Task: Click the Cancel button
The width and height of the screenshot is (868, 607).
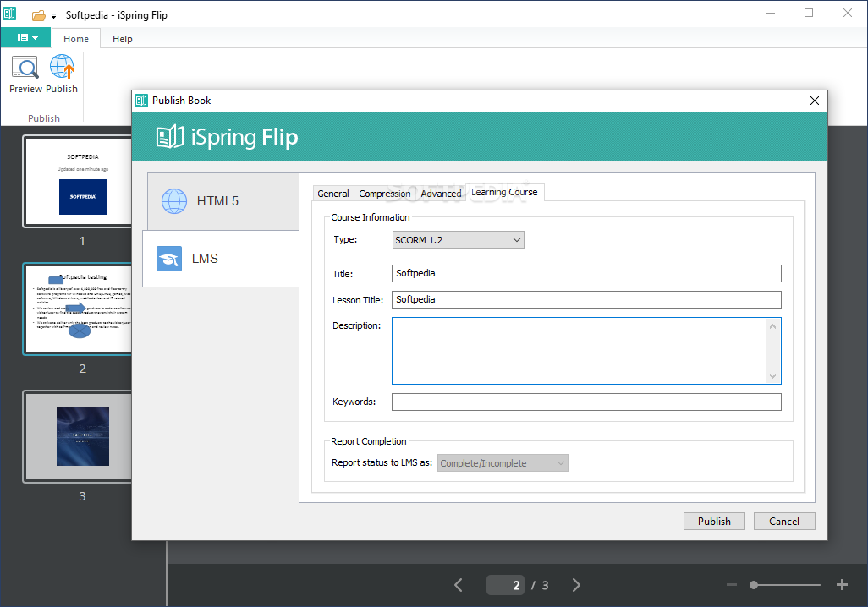Action: click(x=784, y=522)
